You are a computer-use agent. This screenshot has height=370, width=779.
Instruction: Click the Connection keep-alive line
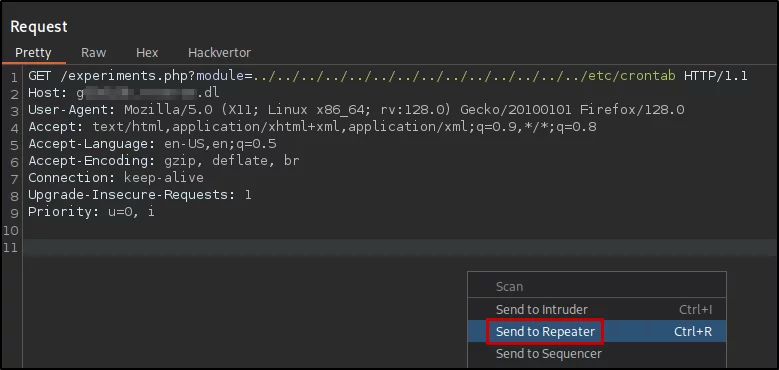[x=116, y=178]
